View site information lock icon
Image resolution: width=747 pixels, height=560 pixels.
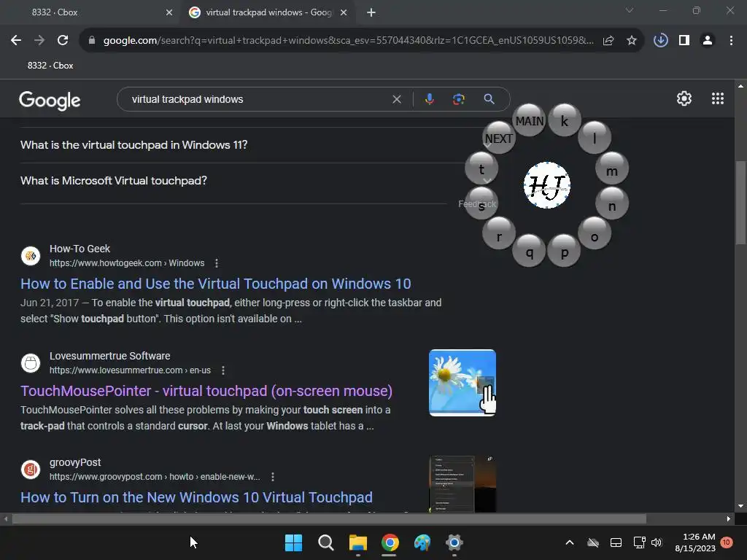(92, 41)
